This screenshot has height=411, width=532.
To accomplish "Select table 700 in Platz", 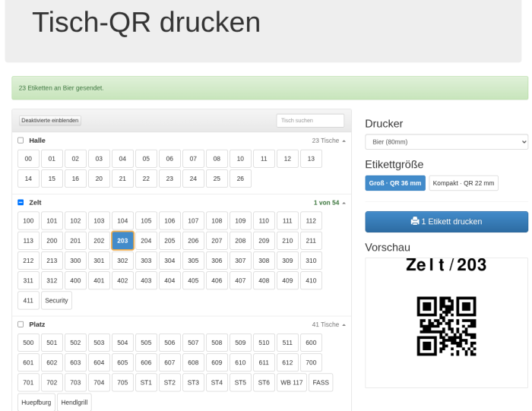I will click(x=311, y=362).
